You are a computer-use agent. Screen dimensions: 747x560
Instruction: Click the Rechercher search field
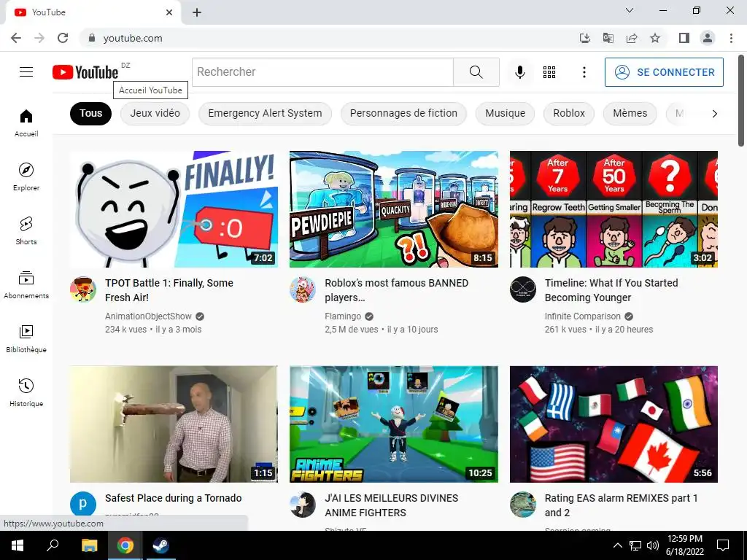click(322, 72)
